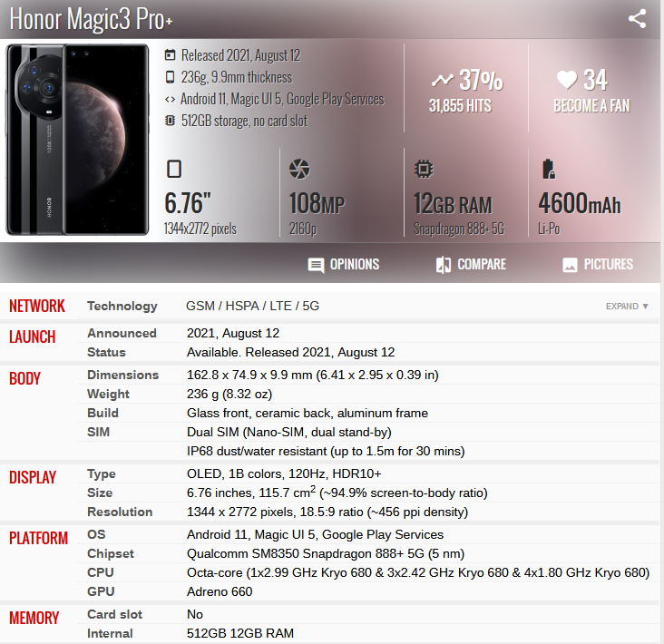The height and width of the screenshot is (644, 664).
Task: Click the popularity trend graph icon
Action: coord(443,80)
